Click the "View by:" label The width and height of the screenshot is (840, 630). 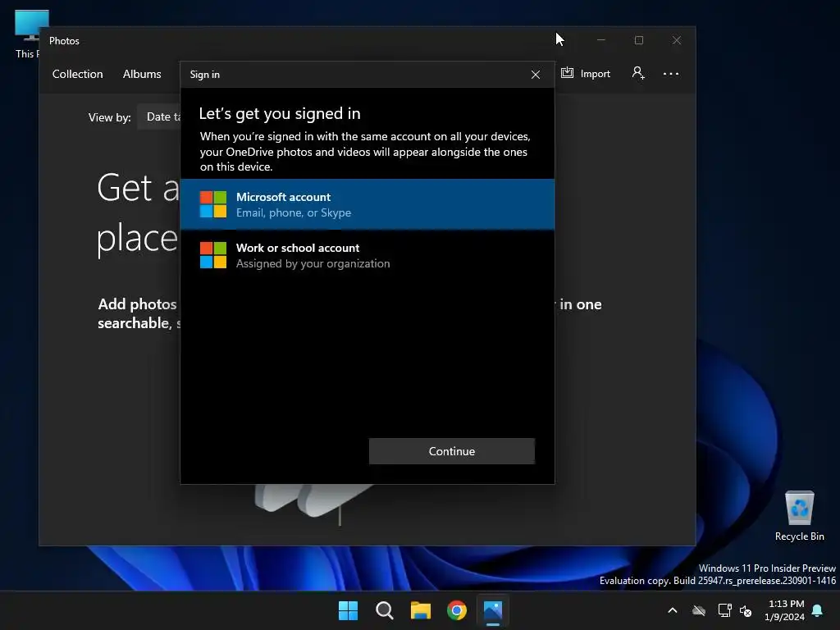point(109,117)
